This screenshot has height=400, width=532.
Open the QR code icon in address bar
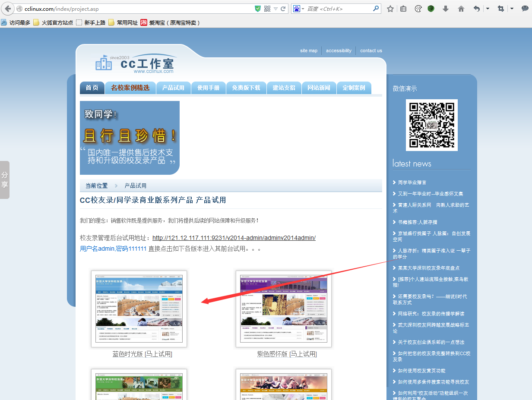point(267,9)
